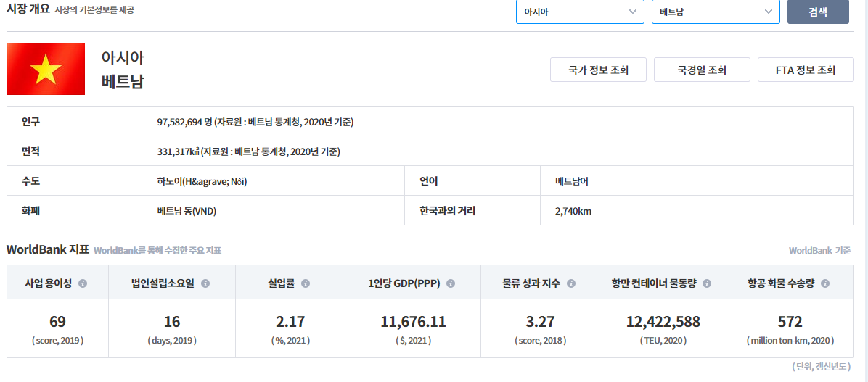
Task: Click the WorldBank 기준 label
Action: pos(820,250)
